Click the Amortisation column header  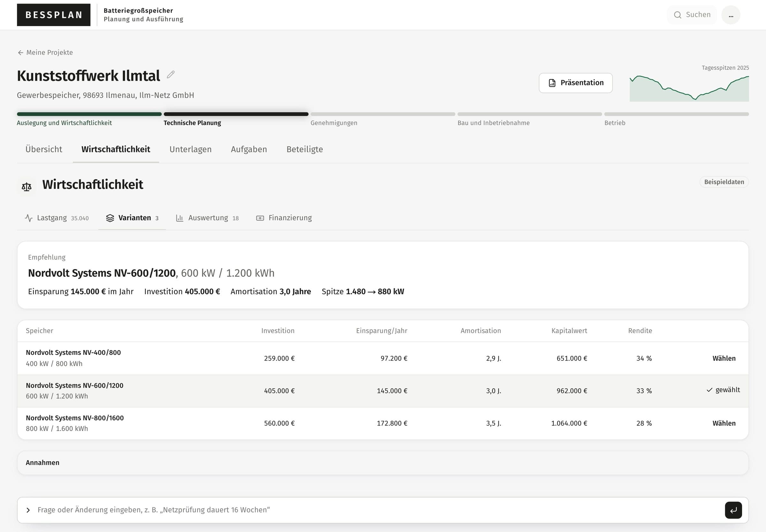(x=481, y=331)
